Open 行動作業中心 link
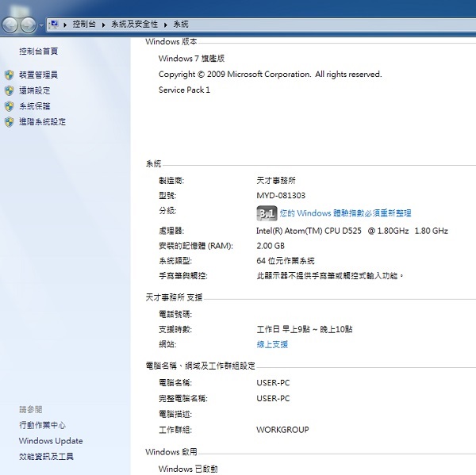 coord(43,425)
